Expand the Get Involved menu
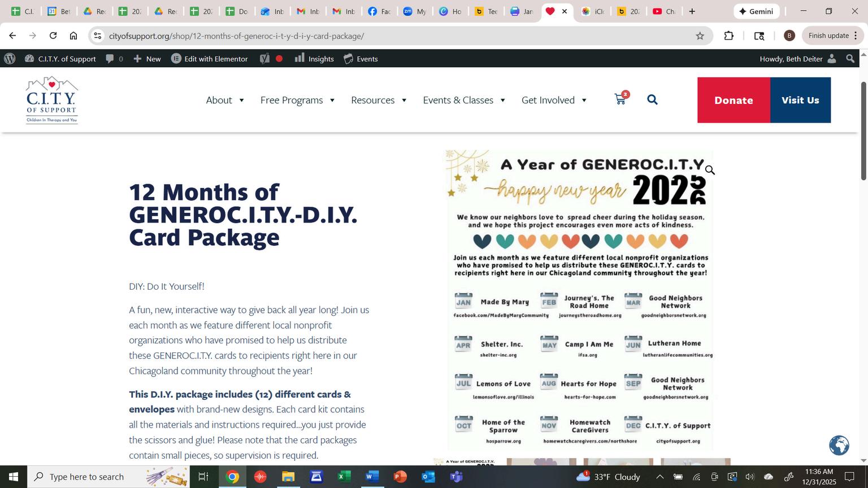868x488 pixels. (554, 100)
